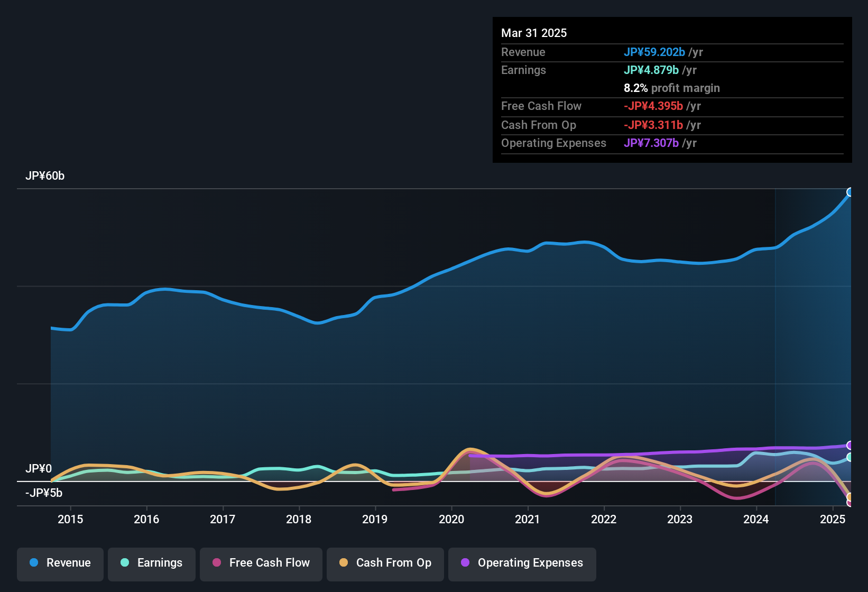Hide the Free Cash Flow series
Screen dimensions: 868x592
pyautogui.click(x=261, y=563)
